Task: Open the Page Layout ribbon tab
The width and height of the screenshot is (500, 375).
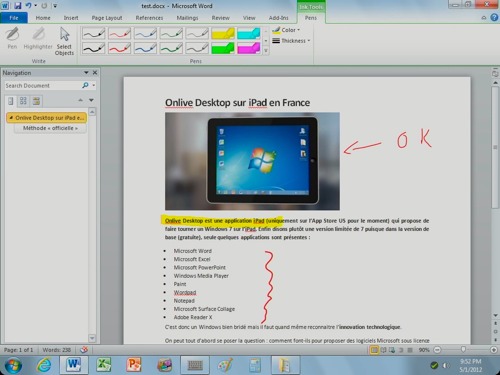Action: pos(107,18)
